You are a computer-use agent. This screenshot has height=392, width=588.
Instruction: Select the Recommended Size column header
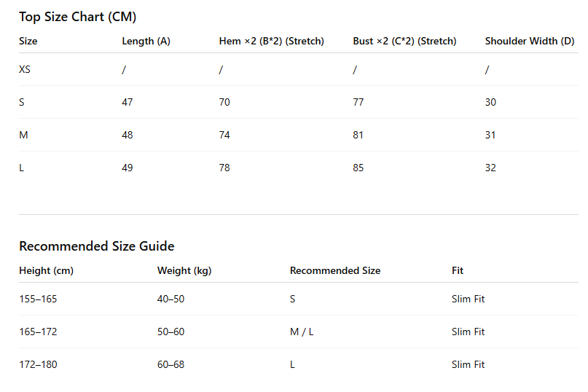pyautogui.click(x=335, y=270)
